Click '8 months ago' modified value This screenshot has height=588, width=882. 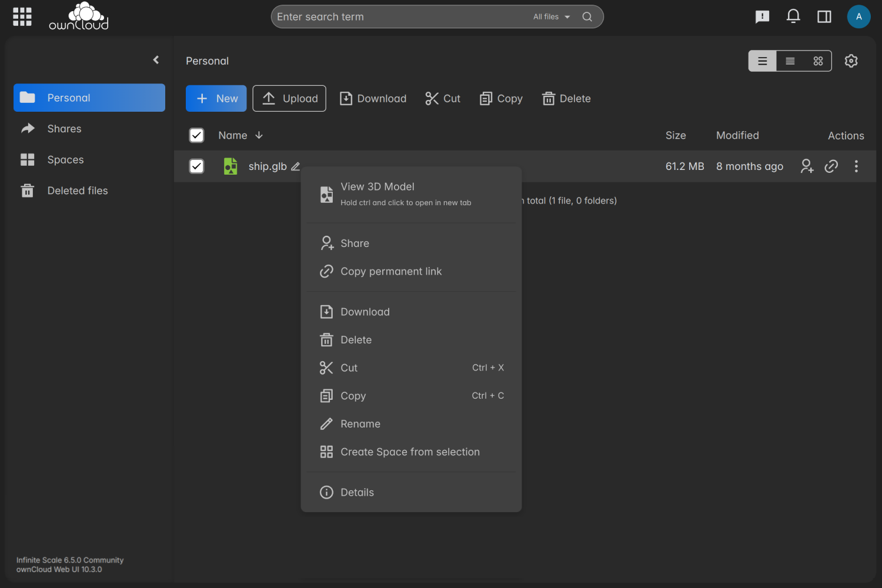click(750, 166)
